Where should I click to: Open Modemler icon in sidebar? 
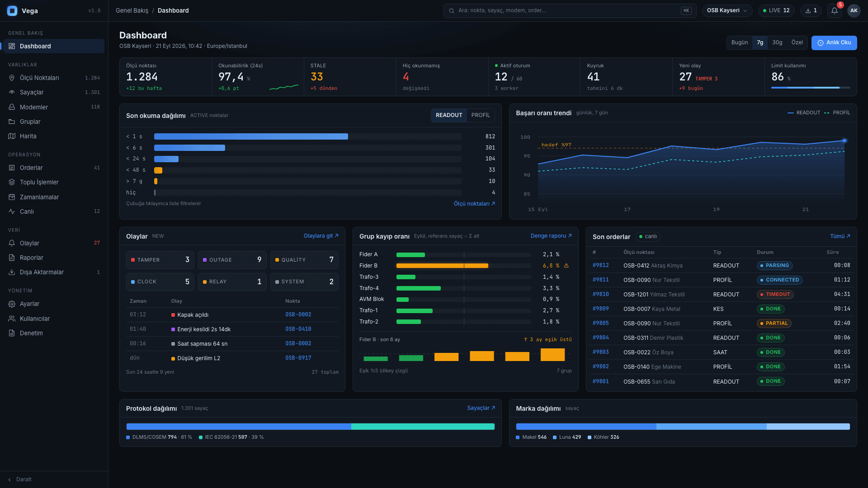(x=12, y=107)
